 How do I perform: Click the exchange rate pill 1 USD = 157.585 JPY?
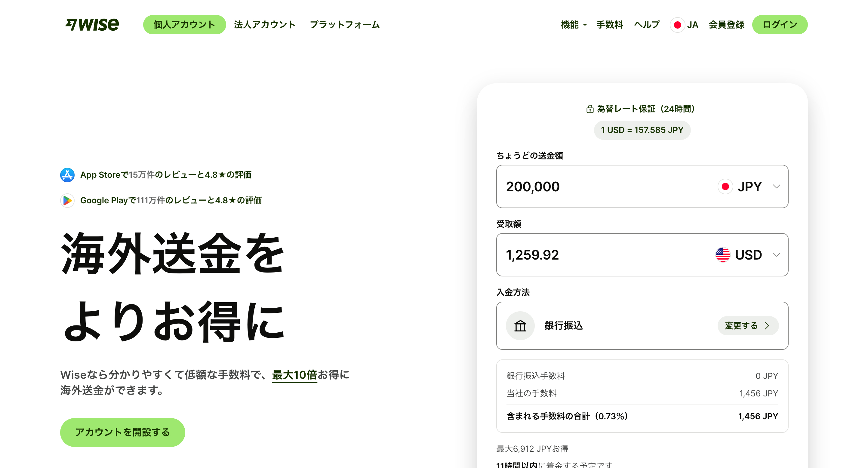(x=642, y=130)
